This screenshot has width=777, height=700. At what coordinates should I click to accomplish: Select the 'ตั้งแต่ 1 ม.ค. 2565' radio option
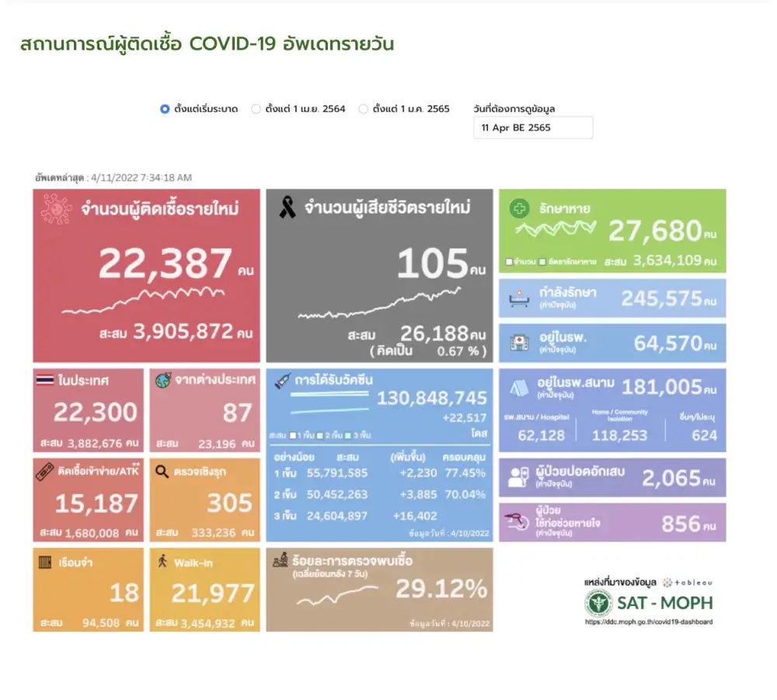click(363, 110)
